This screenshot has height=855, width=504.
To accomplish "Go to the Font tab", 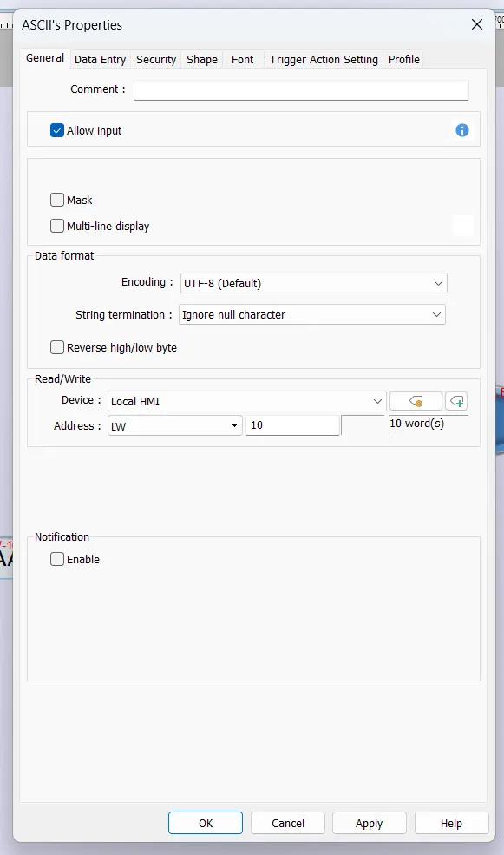I will coord(243,59).
